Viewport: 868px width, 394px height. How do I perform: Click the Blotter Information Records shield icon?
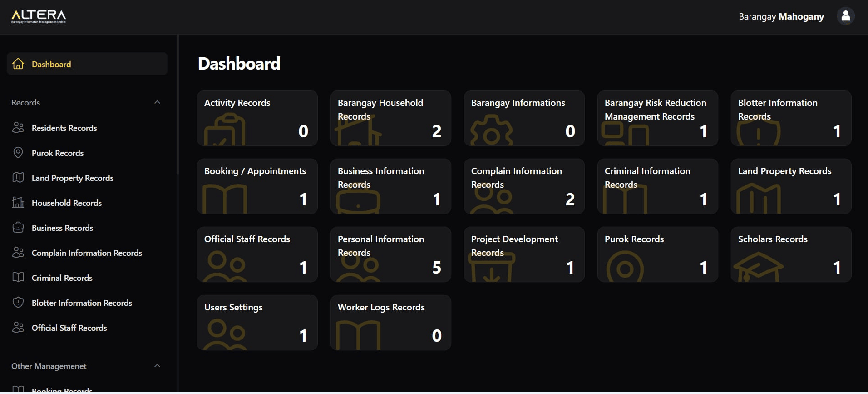18,303
